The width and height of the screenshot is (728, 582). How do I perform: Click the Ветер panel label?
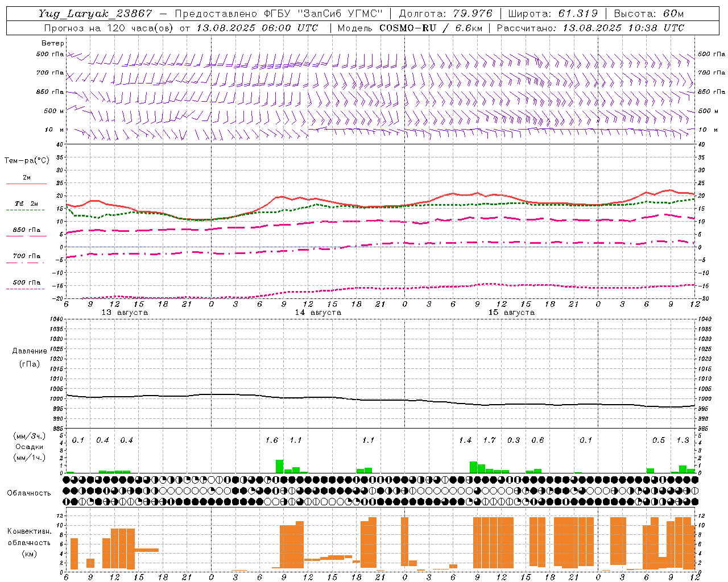pyautogui.click(x=53, y=43)
